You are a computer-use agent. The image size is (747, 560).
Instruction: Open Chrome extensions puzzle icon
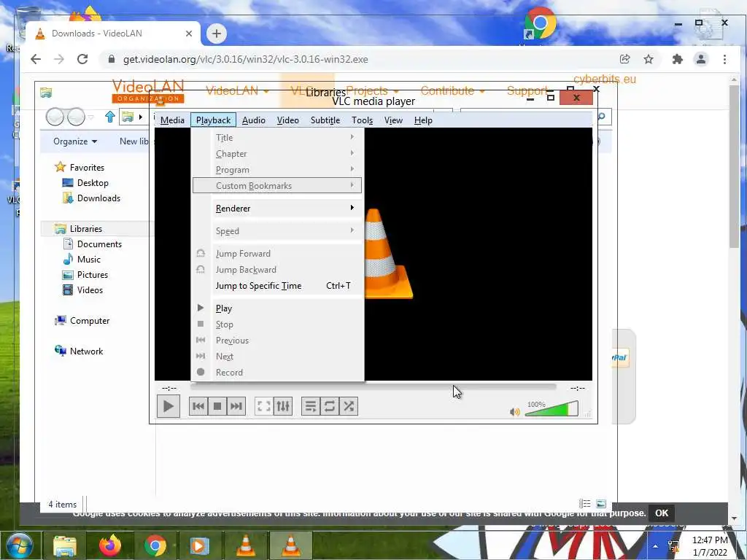(x=678, y=59)
